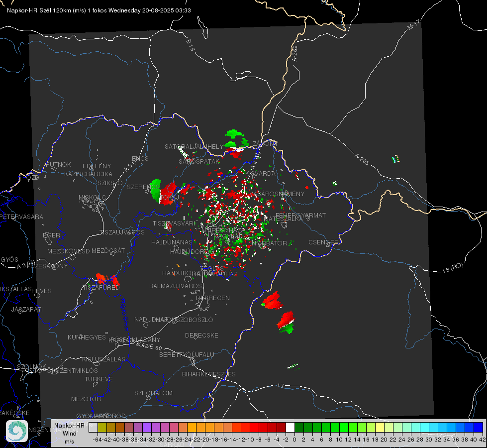
Task: Click the M-17 road label
Action: (x=414, y=25)
